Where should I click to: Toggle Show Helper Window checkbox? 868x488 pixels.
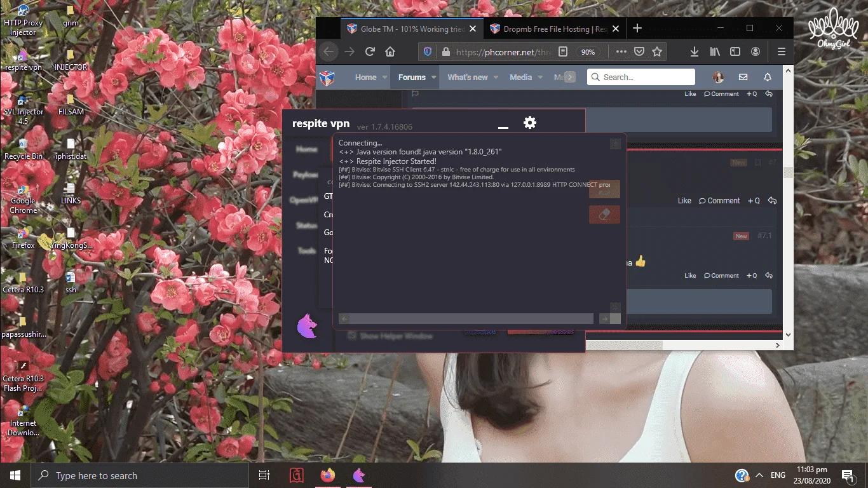coord(352,335)
